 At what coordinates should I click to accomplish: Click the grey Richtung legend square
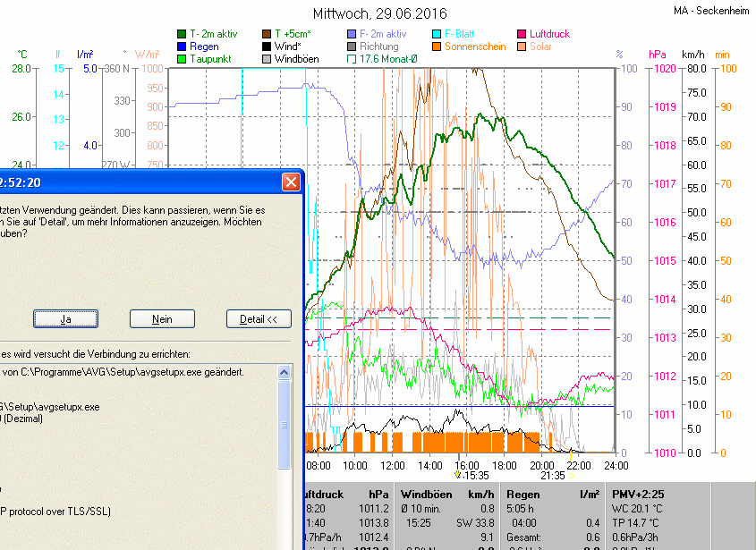click(x=352, y=47)
